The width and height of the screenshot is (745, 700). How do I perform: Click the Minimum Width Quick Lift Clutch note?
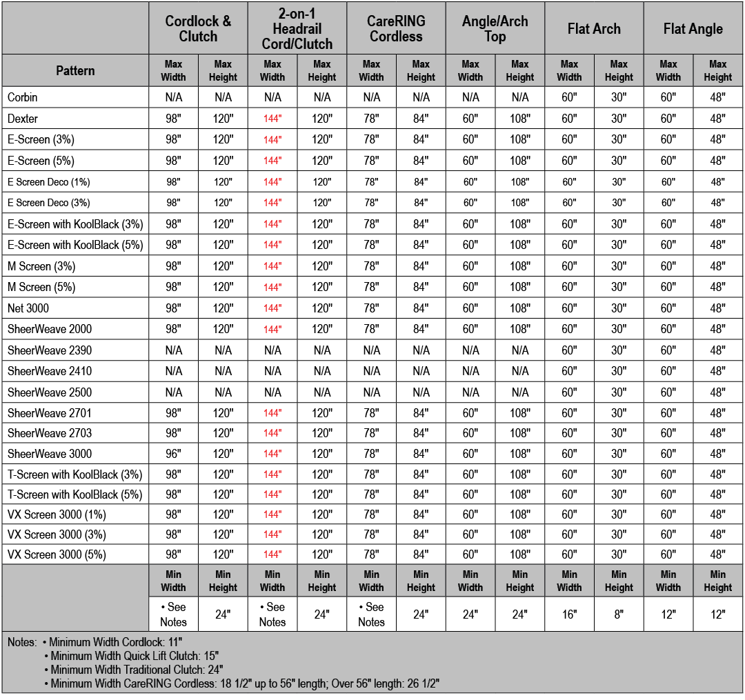tap(135, 656)
